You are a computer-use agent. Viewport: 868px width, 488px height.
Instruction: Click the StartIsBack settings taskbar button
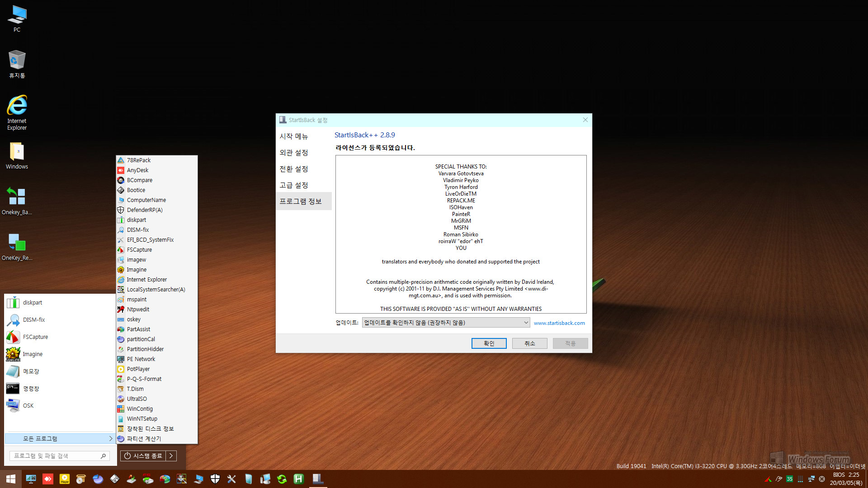click(x=318, y=479)
